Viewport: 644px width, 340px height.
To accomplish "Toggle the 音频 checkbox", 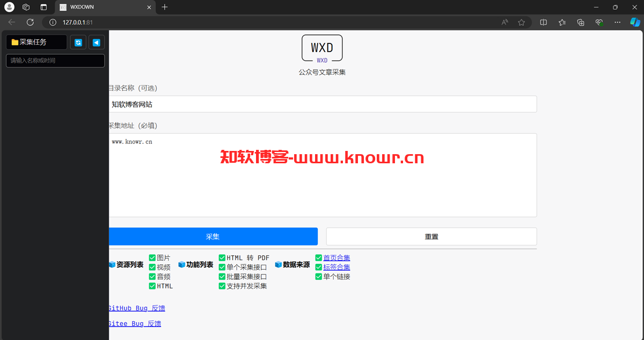I will pos(152,277).
